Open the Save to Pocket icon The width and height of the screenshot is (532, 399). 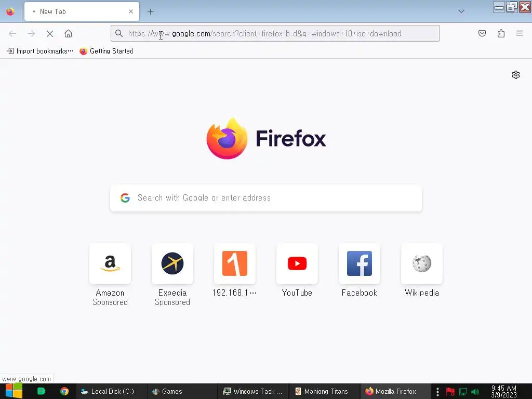pos(482,33)
